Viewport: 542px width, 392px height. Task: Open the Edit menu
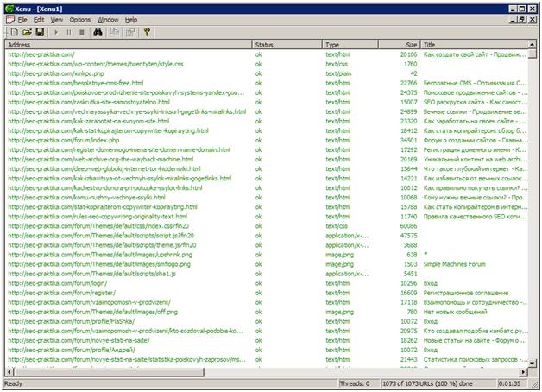[x=39, y=20]
